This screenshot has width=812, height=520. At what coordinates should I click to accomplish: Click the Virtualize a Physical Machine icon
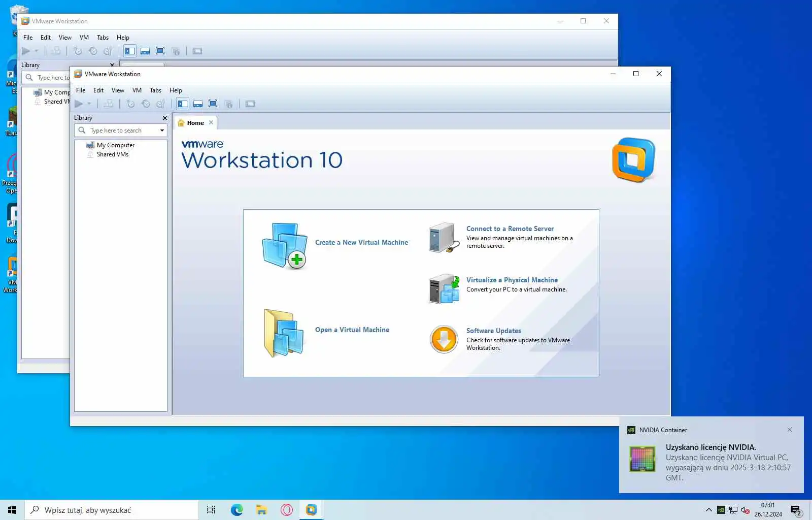pos(444,288)
